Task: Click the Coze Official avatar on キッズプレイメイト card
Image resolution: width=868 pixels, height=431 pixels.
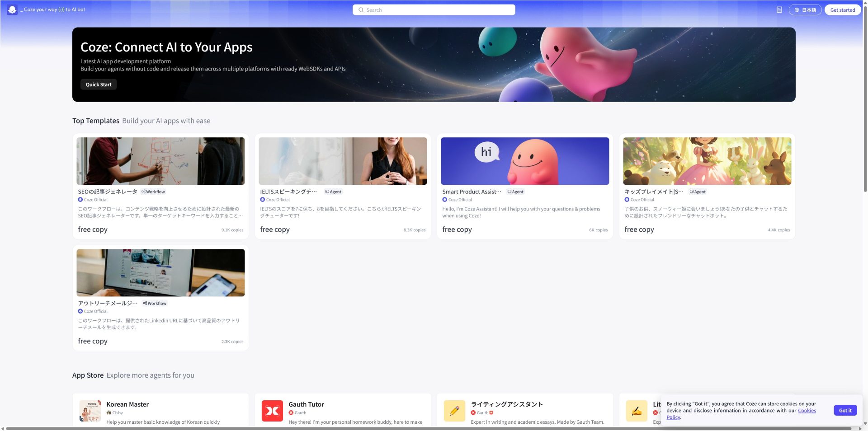Action: 627,200
